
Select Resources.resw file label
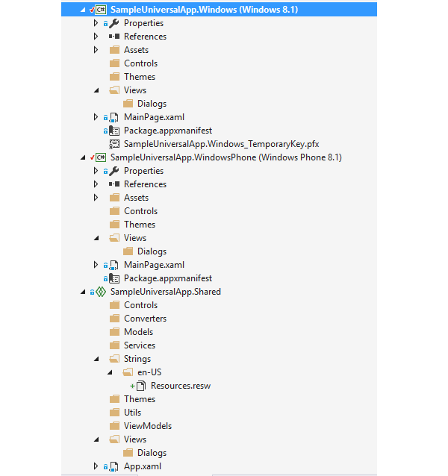[181, 386]
